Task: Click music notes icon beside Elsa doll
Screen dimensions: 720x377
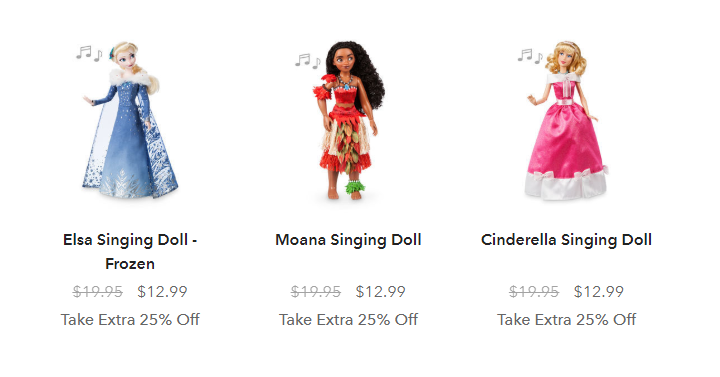Action: [89, 53]
